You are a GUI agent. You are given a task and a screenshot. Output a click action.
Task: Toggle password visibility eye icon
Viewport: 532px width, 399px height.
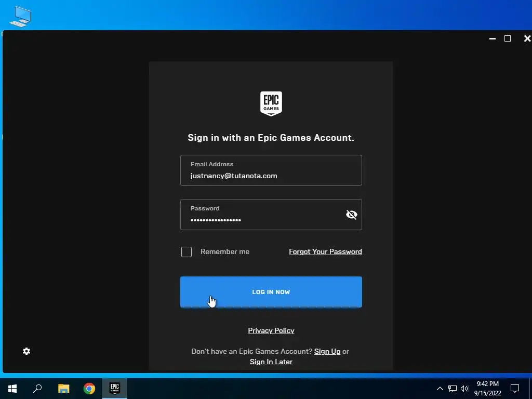352,215
